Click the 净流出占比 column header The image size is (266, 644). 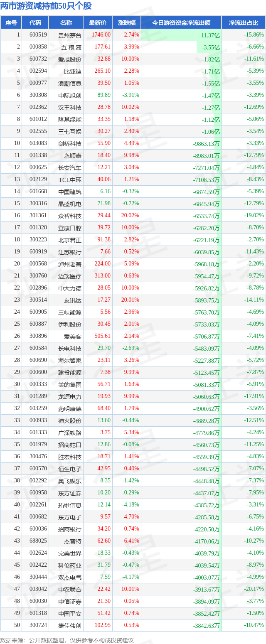click(x=244, y=23)
